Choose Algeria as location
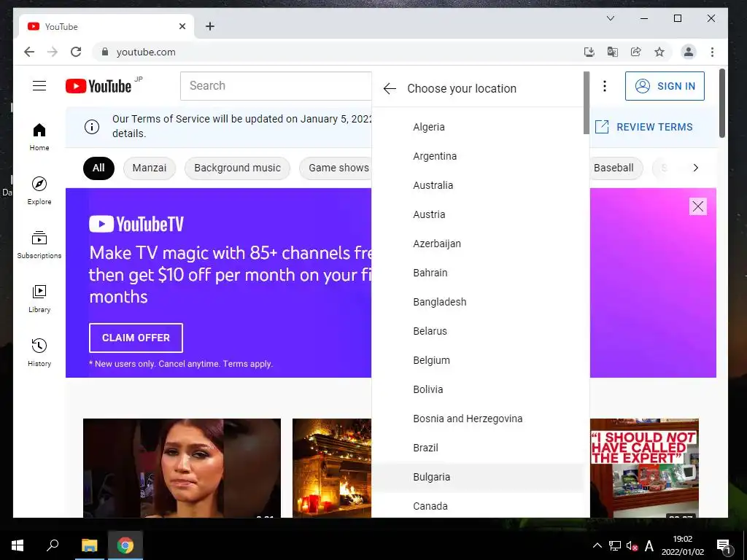The image size is (747, 560). (x=478, y=127)
